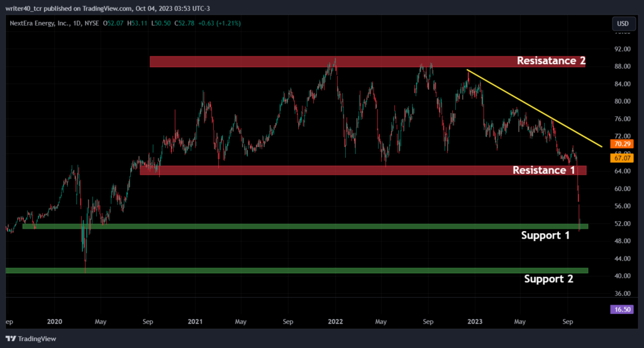644x348 pixels.
Task: Open the USD currency selector
Action: tap(623, 23)
